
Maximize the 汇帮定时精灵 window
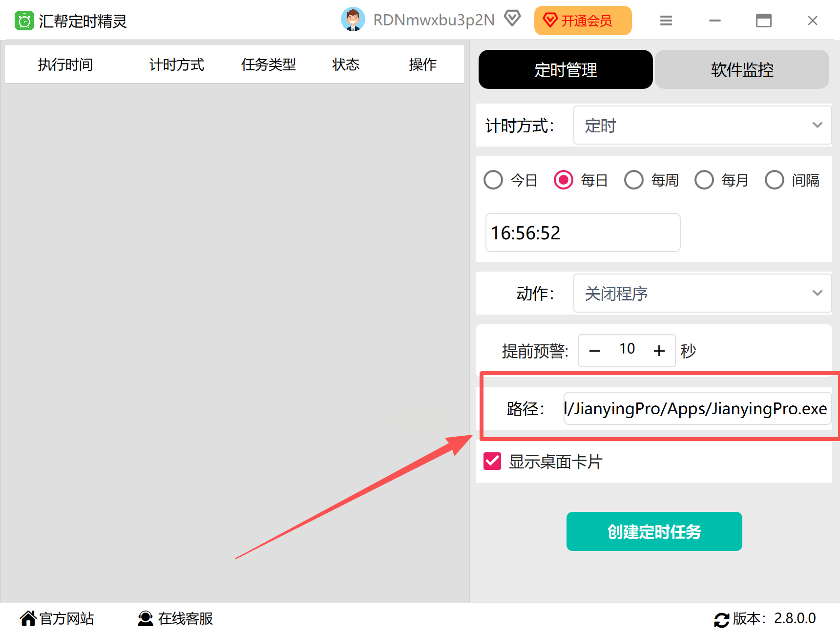pos(764,21)
